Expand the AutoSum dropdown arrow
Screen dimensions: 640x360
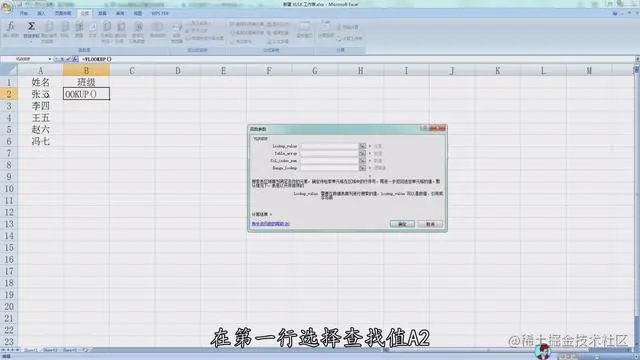pos(31,42)
